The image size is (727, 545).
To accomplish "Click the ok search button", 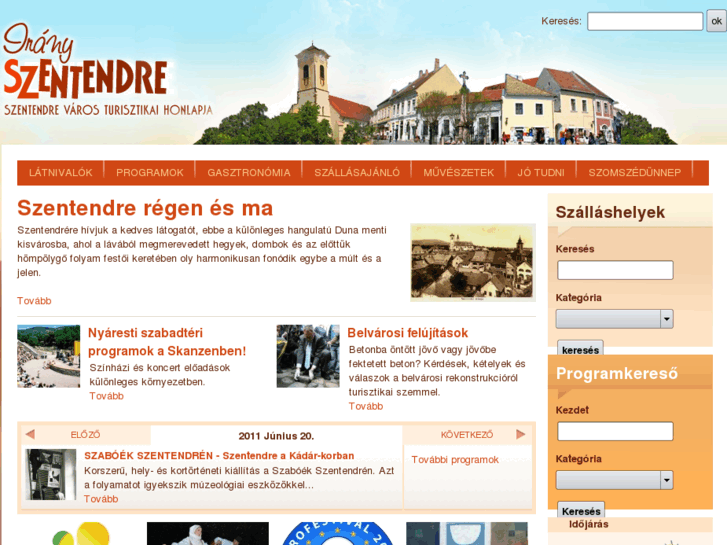I will [716, 21].
